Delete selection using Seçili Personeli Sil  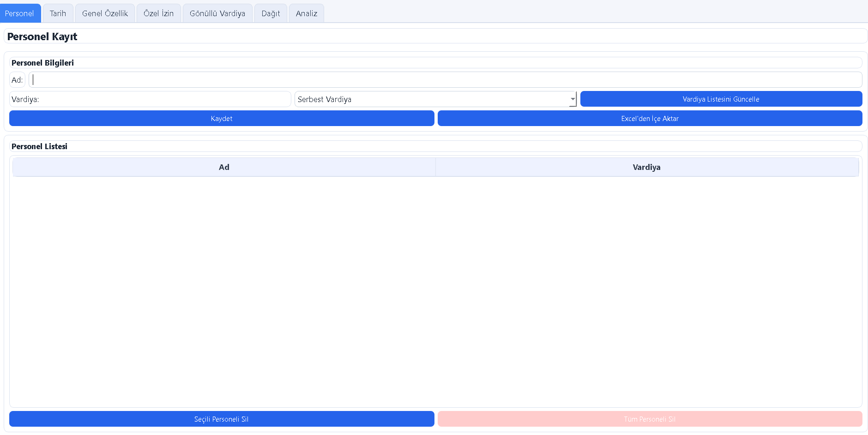(x=222, y=419)
